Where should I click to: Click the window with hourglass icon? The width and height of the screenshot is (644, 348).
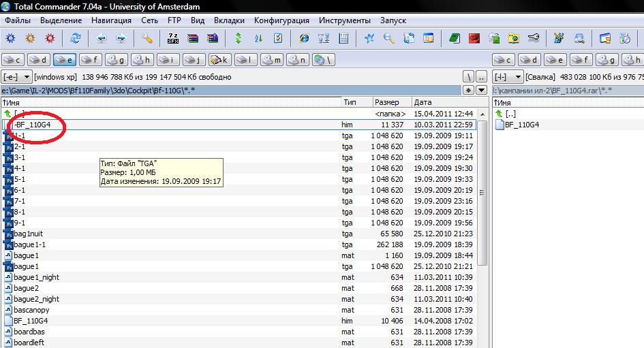tap(605, 39)
